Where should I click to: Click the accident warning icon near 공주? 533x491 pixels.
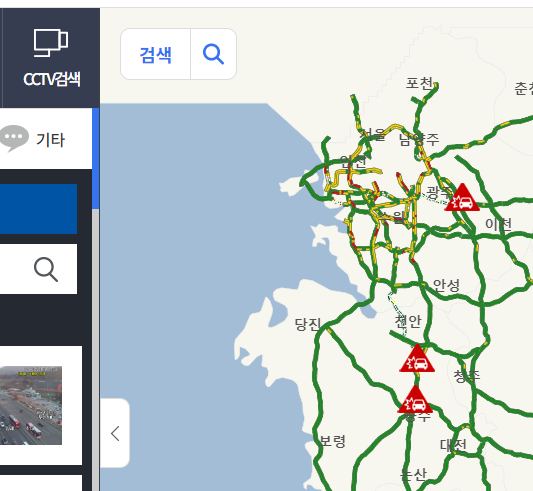click(x=415, y=400)
